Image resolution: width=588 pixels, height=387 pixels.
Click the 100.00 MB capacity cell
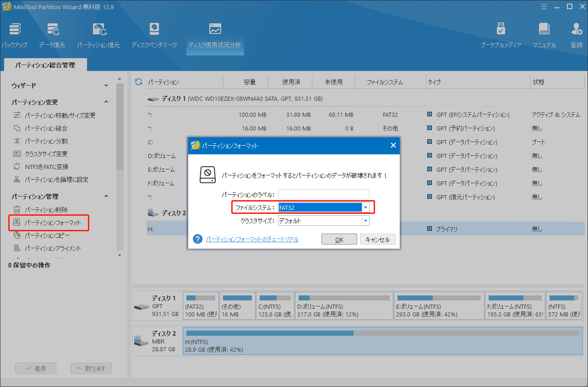click(254, 114)
